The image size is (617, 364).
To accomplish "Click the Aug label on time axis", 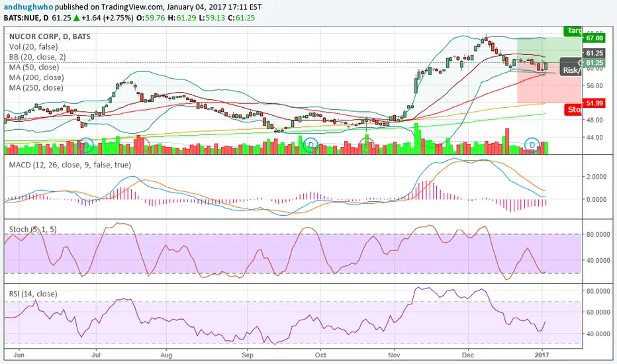I will pyautogui.click(x=166, y=355).
